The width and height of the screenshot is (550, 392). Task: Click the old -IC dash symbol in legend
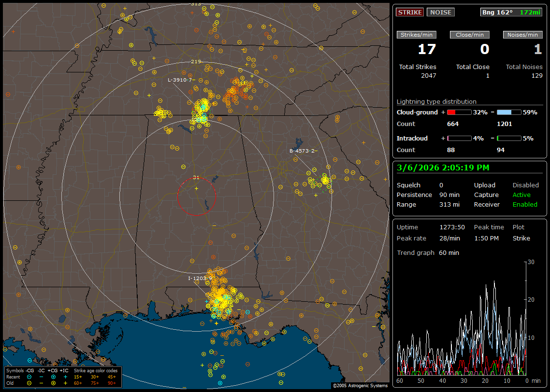point(42,382)
